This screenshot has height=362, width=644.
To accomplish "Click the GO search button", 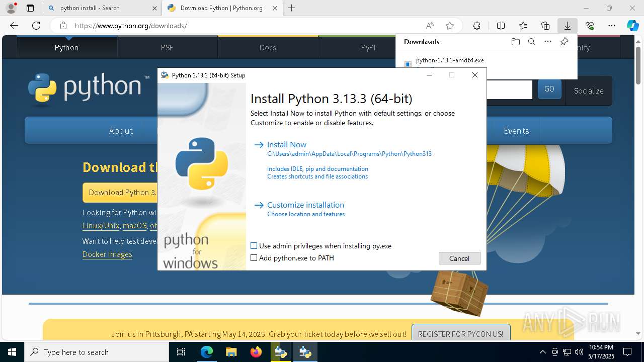I will 549,89.
